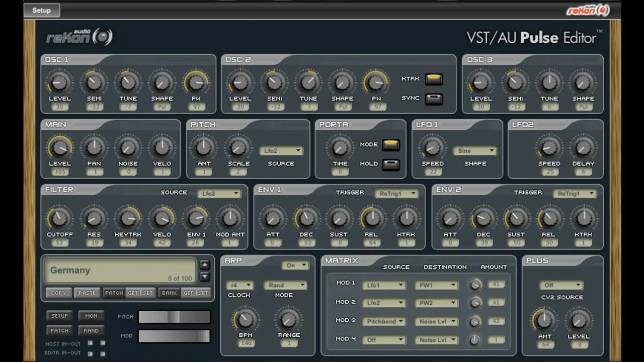Open Mod 1 source Lfo1 dropdown

[385, 285]
